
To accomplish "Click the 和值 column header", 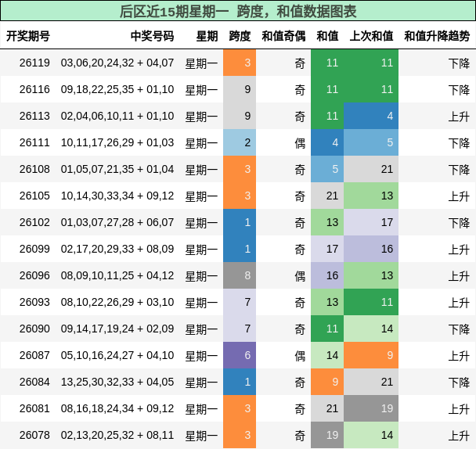I will pyautogui.click(x=327, y=36).
